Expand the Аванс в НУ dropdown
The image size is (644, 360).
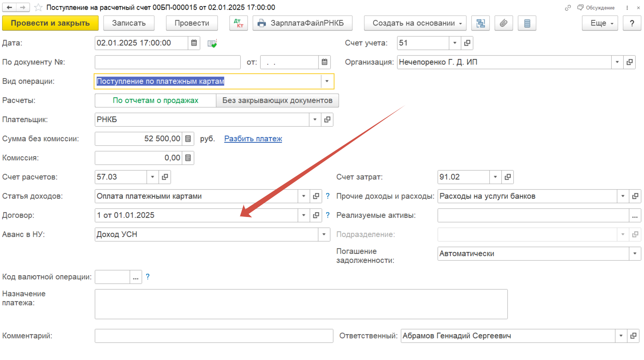tap(324, 235)
